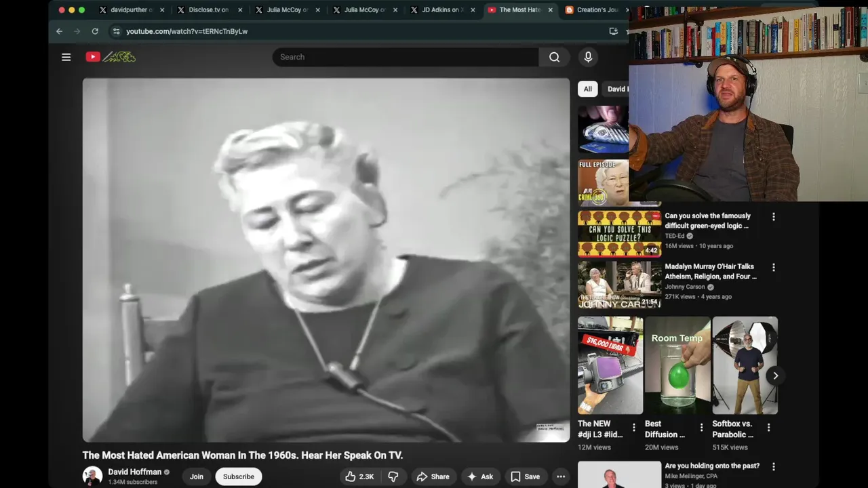Open Are you holding onto the past title
This screenshot has height=488, width=868.
(712, 466)
